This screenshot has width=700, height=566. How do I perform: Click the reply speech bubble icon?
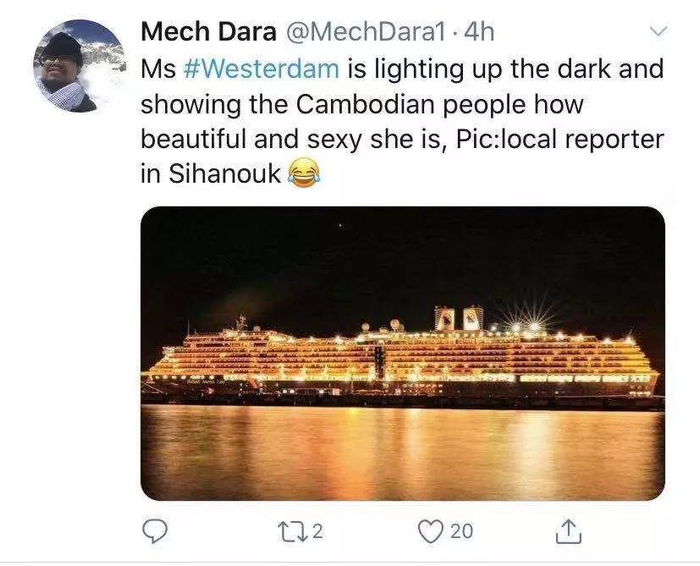point(152,532)
